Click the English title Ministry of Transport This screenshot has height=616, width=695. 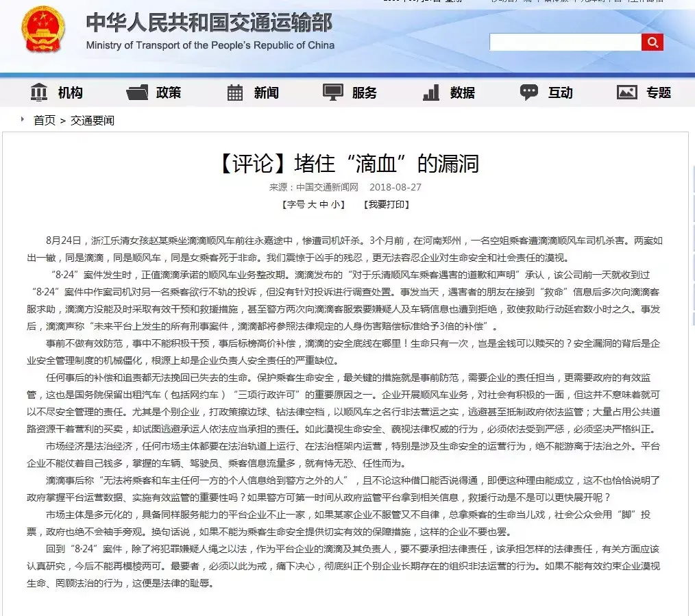[x=210, y=45]
